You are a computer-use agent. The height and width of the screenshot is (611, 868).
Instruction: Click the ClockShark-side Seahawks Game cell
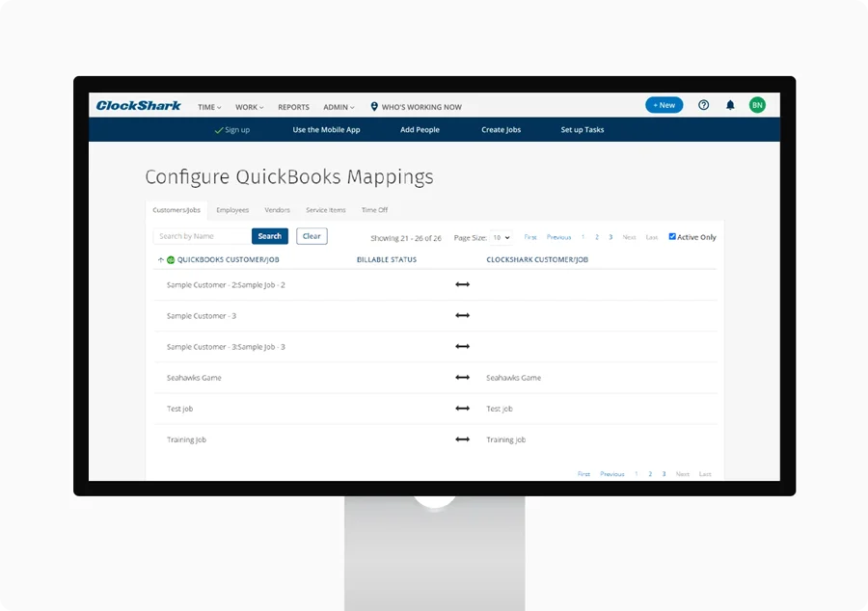(x=513, y=378)
